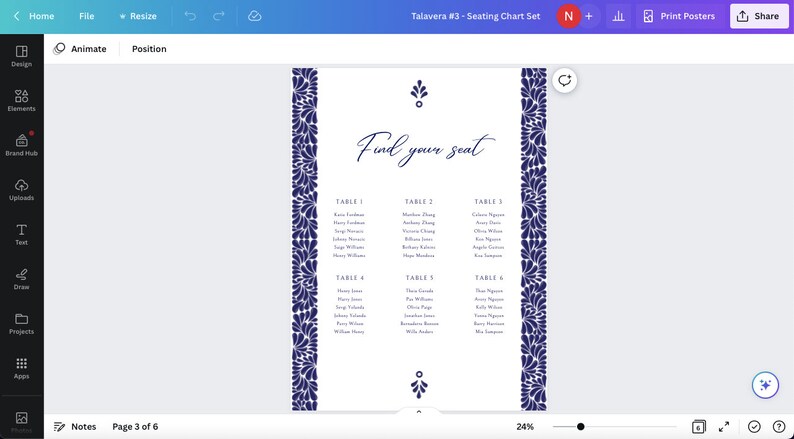Open the Photos panel

[x=21, y=421]
